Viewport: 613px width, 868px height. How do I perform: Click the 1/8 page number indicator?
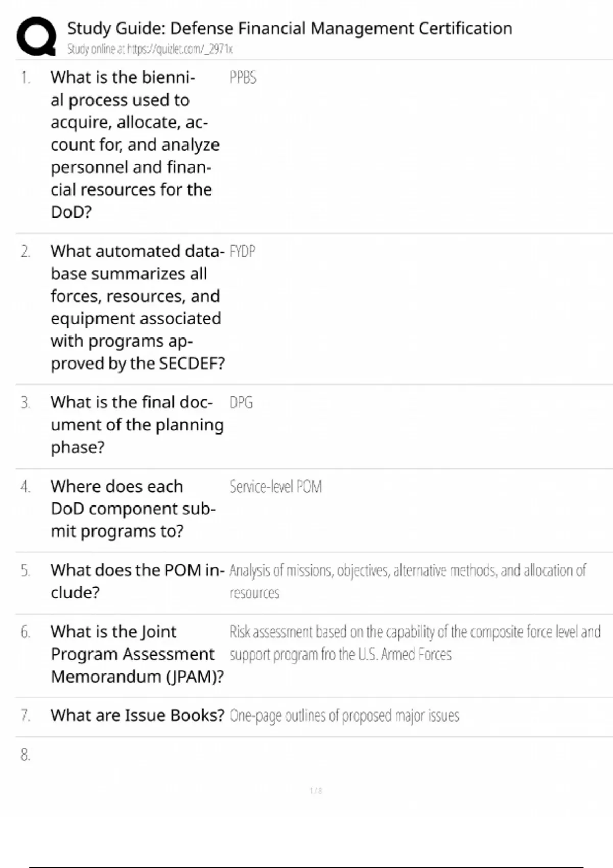(x=316, y=791)
